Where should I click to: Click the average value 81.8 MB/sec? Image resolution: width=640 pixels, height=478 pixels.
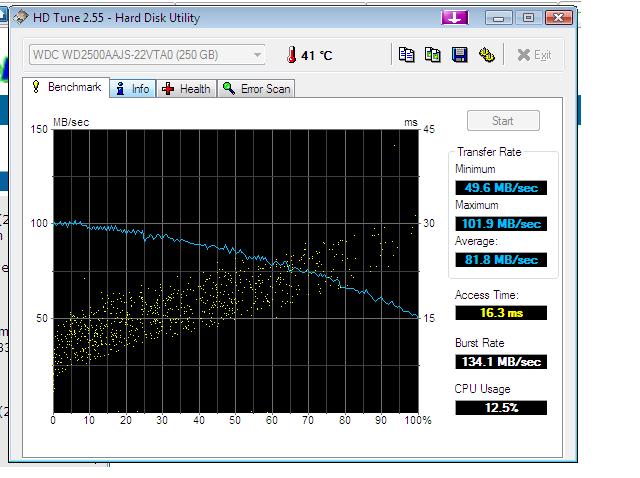point(501,260)
